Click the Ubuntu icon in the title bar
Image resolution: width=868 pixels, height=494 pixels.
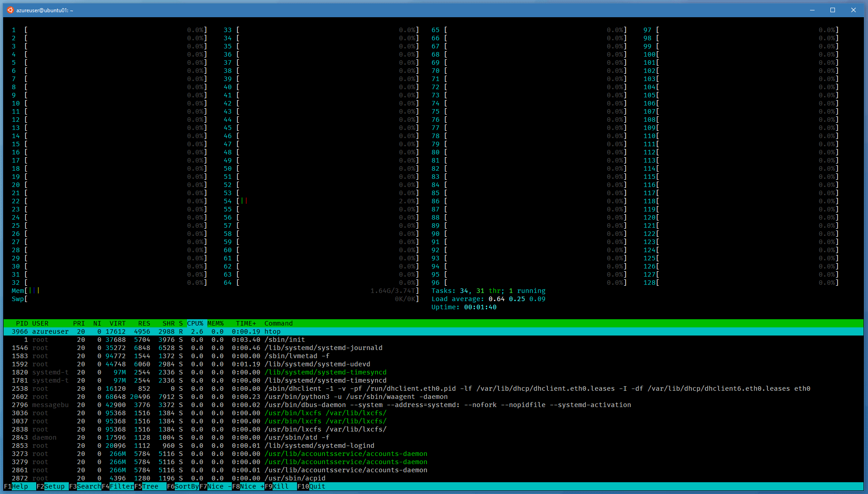(x=10, y=10)
